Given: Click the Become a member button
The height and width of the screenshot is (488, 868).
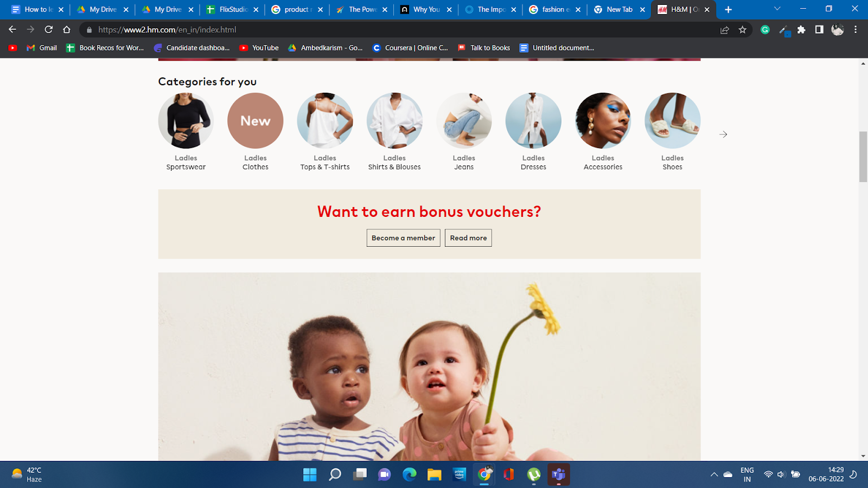Looking at the screenshot, I should 403,238.
